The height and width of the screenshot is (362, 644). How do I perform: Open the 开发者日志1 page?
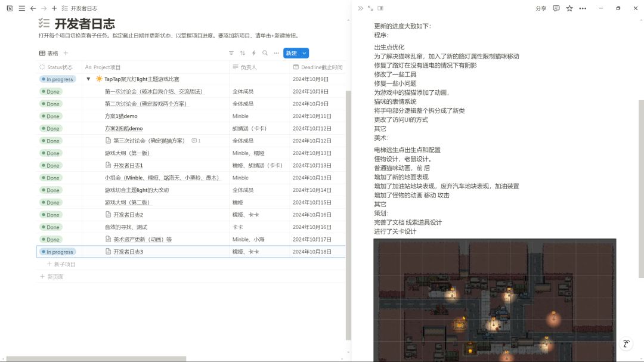click(128, 165)
